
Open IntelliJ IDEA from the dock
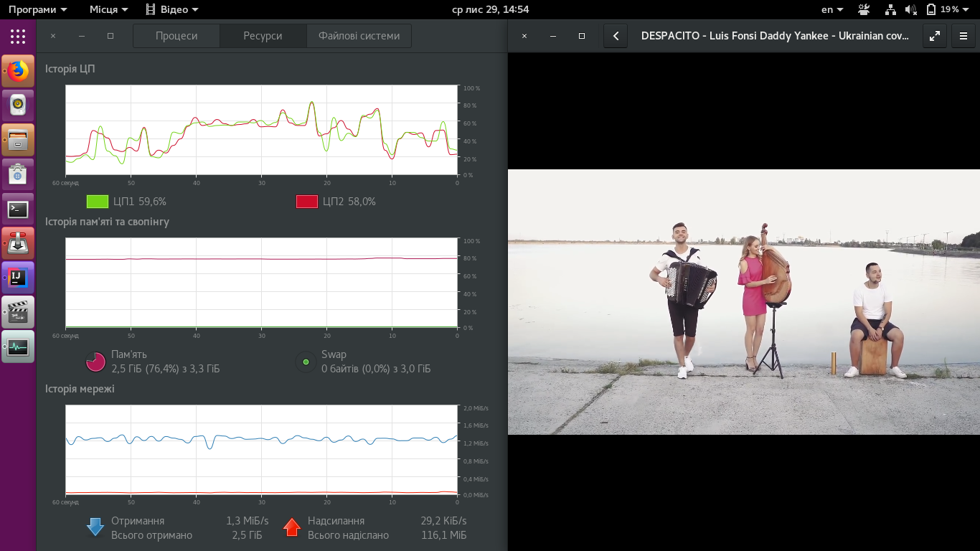[x=18, y=278]
